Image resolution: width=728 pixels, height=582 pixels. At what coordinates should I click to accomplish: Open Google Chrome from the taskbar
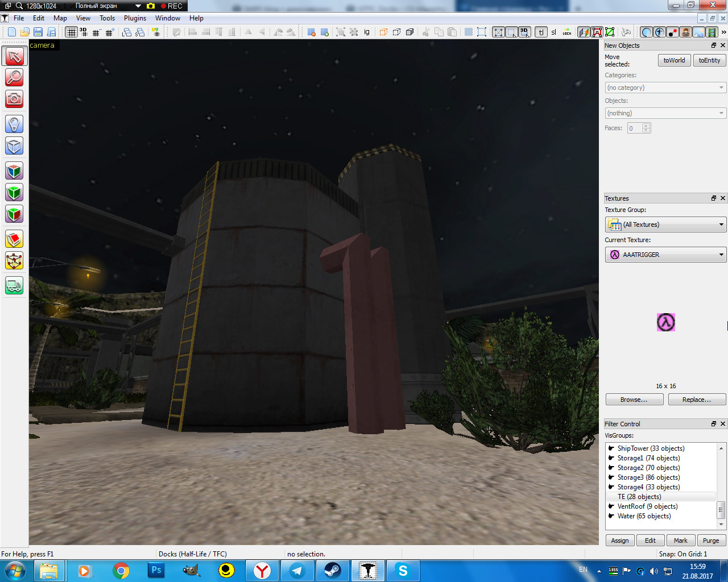121,571
